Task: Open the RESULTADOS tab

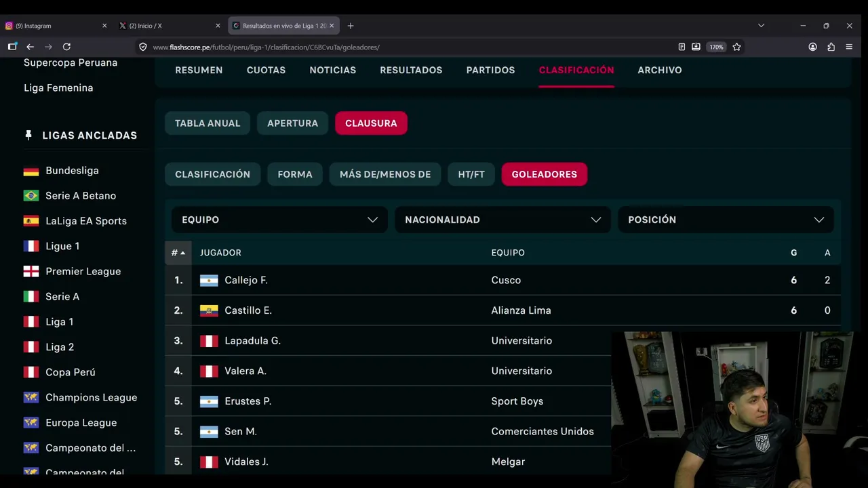Action: point(411,70)
